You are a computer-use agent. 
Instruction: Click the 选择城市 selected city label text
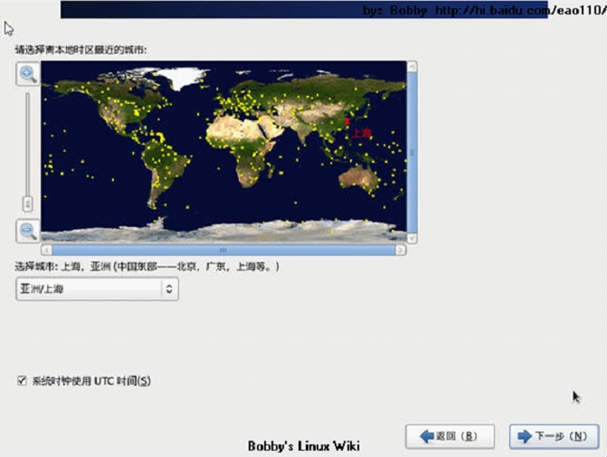[147, 267]
